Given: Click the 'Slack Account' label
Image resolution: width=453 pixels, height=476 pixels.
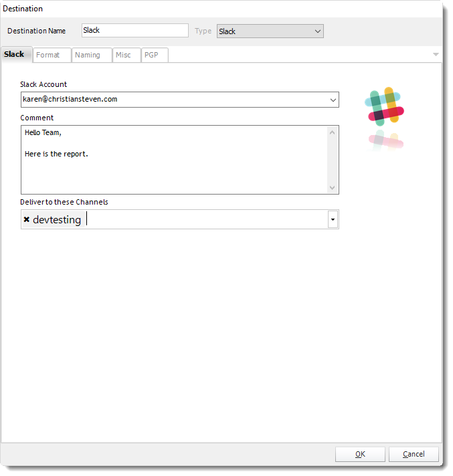Looking at the screenshot, I should (43, 84).
